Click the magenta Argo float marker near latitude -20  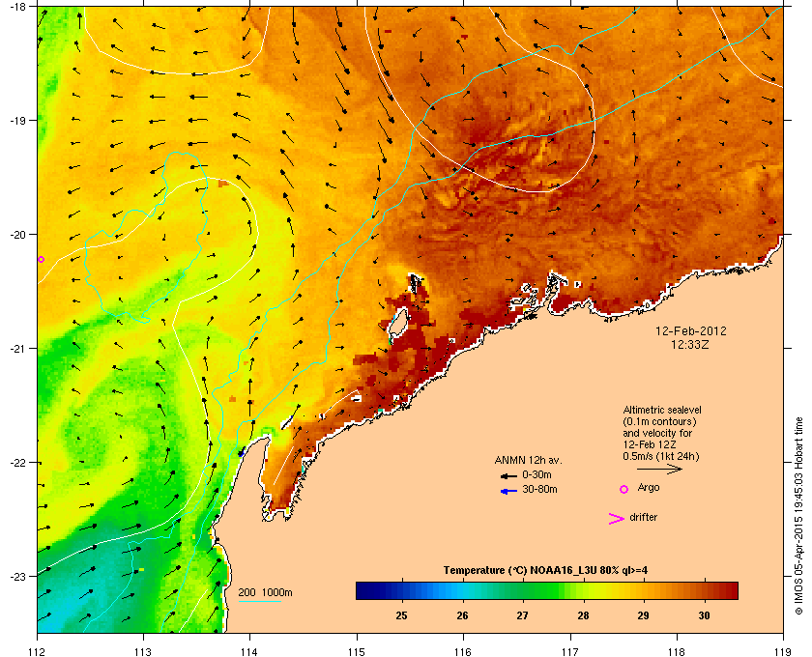click(x=41, y=259)
